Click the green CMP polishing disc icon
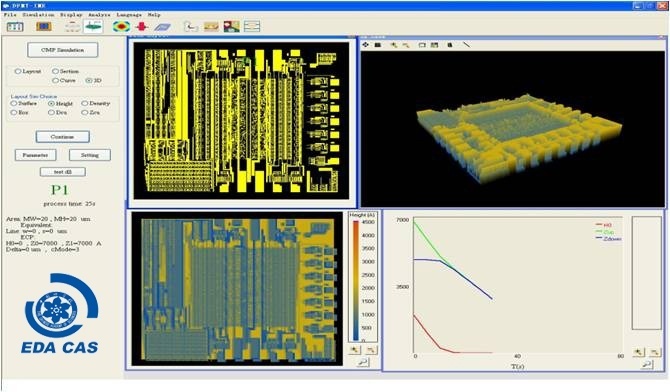Image resolution: width=670 pixels, height=392 pixels. click(93, 27)
